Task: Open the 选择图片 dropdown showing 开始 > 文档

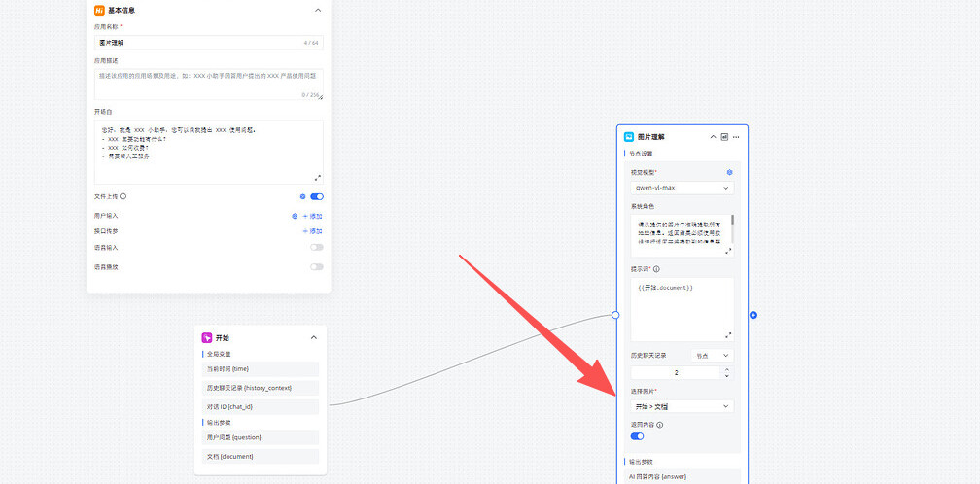Action: pyautogui.click(x=682, y=406)
